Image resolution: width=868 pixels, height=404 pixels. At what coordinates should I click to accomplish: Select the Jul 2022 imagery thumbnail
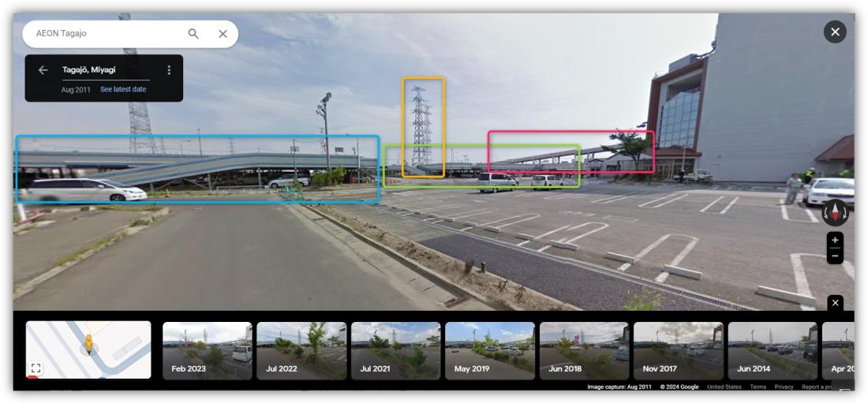[301, 351]
